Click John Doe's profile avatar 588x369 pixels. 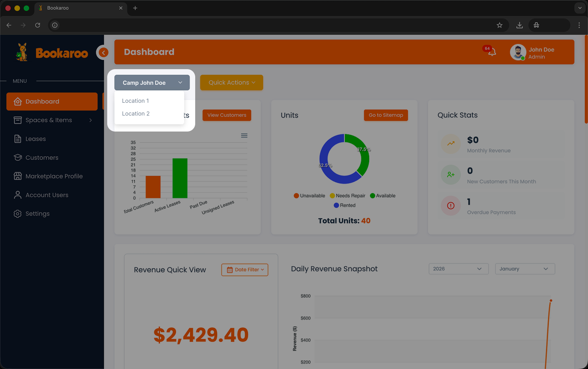click(x=518, y=52)
